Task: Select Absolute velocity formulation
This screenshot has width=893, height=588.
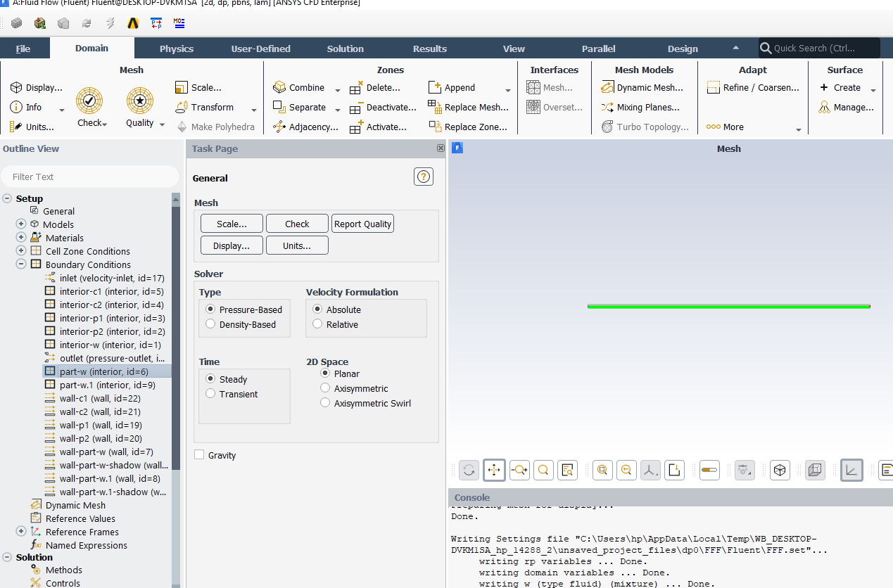Action: [317, 309]
